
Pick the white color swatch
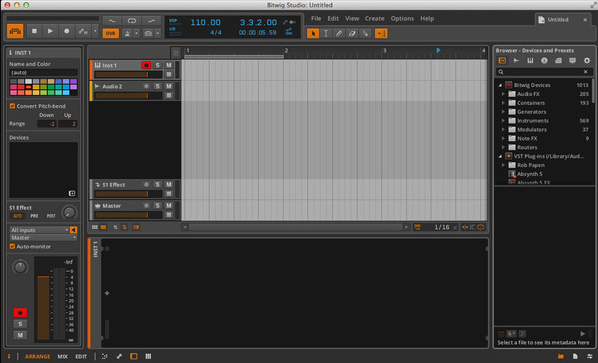pos(28,81)
